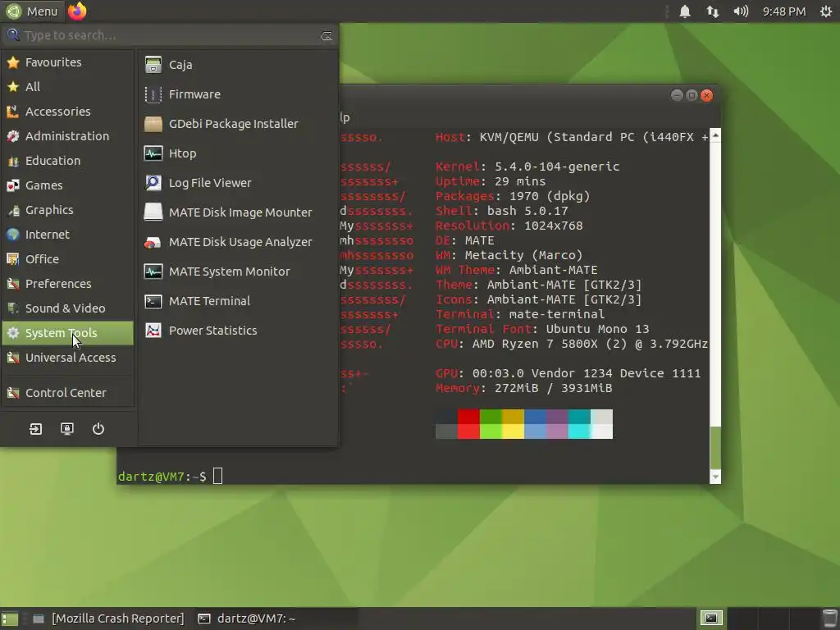
Task: Open the Preferences category
Action: pyautogui.click(x=67, y=284)
